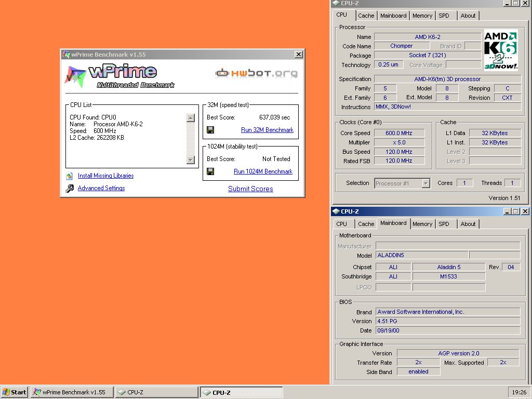
Task: Click the BIOS Date 09/19/00 field
Action: [448, 330]
